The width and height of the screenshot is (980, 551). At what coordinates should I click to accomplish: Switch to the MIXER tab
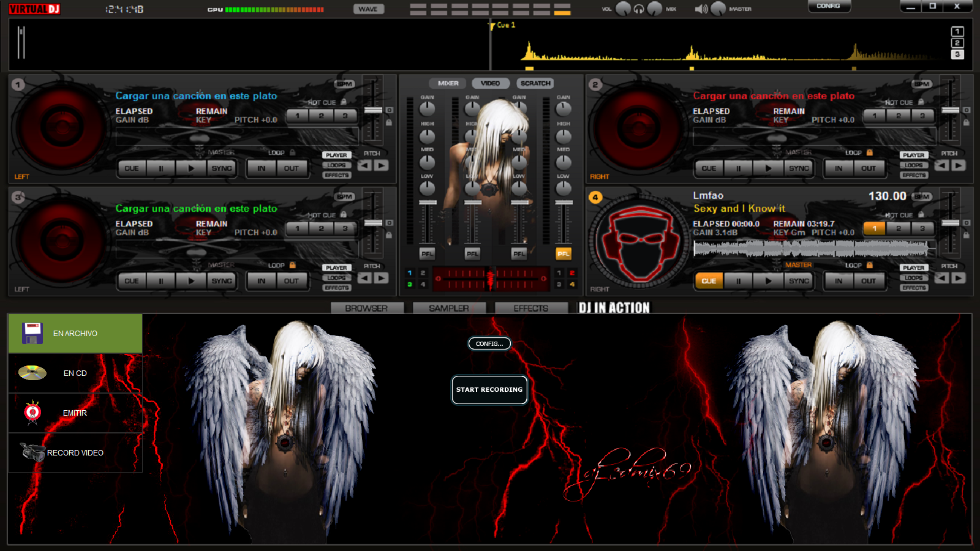coord(448,83)
